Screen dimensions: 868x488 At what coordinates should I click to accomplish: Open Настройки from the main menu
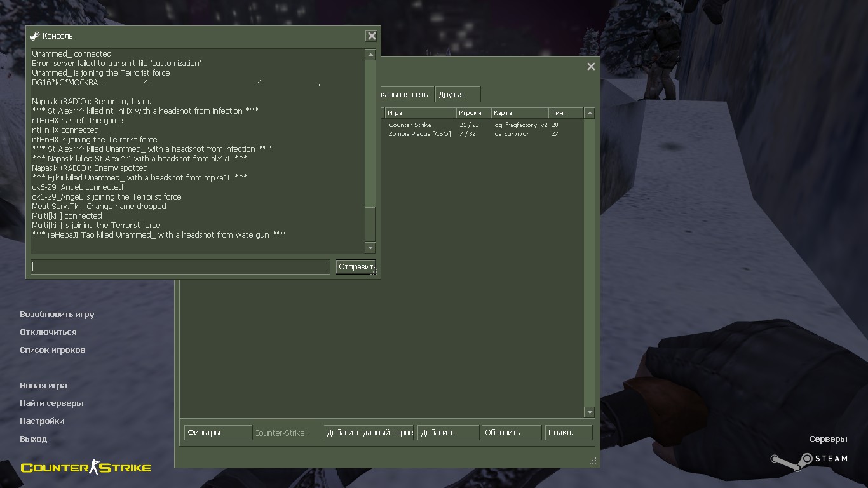click(42, 421)
